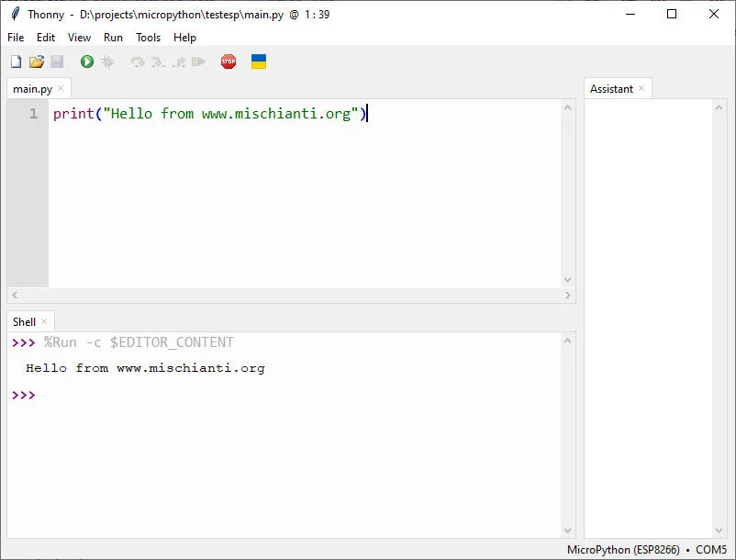Click the Resume execution icon
Image resolution: width=736 pixels, height=560 pixels.
pos(198,62)
